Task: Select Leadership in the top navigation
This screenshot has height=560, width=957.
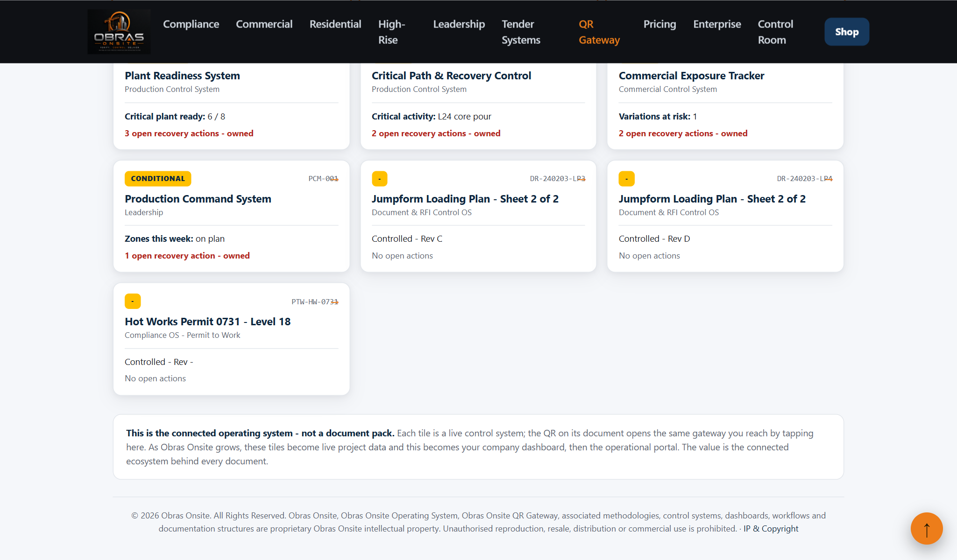Action: (x=459, y=24)
